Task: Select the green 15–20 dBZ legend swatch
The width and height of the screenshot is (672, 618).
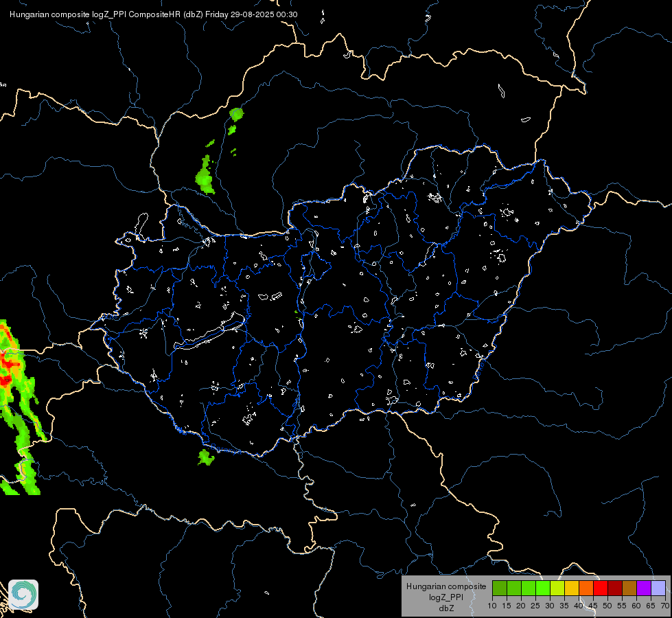Action: coord(514,588)
